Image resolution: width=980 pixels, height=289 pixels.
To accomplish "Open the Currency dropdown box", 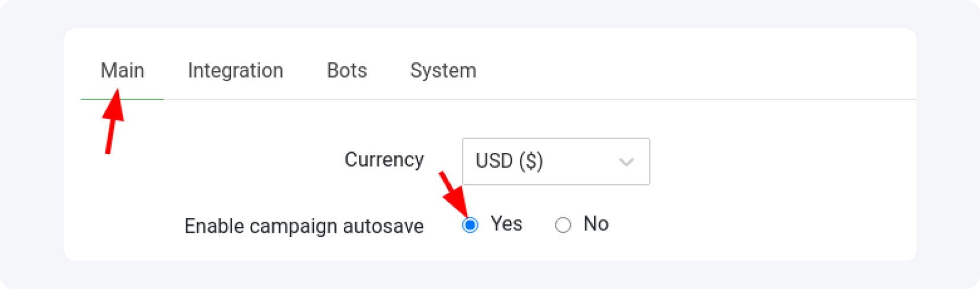I will coord(555,161).
